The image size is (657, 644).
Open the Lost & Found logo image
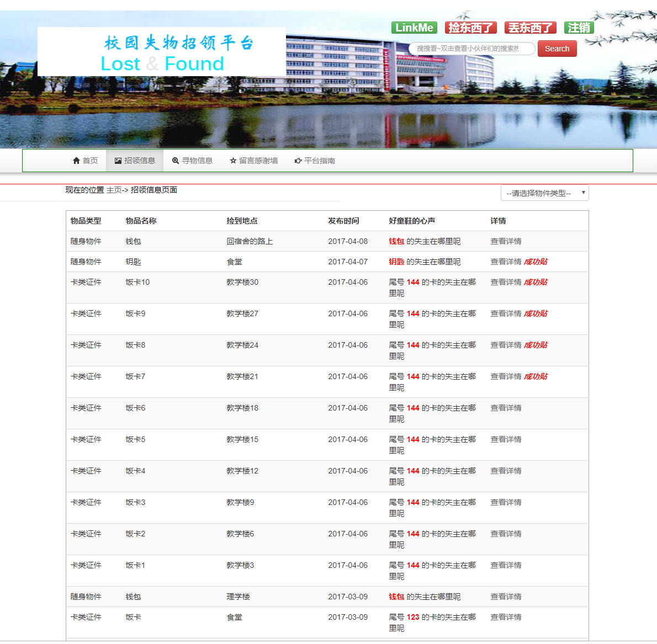(161, 51)
